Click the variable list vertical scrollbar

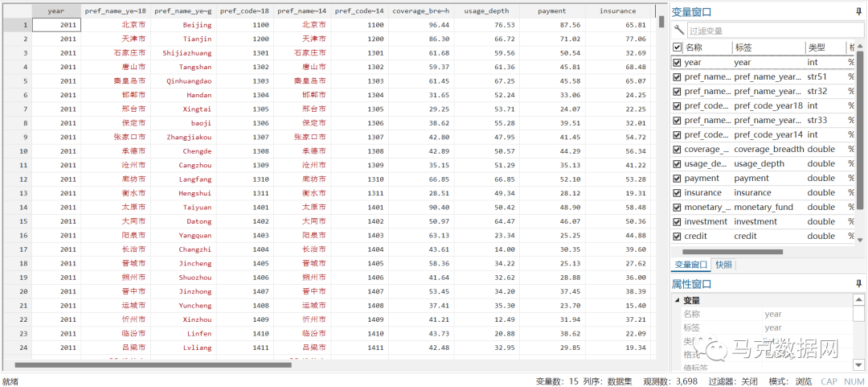pyautogui.click(x=860, y=132)
